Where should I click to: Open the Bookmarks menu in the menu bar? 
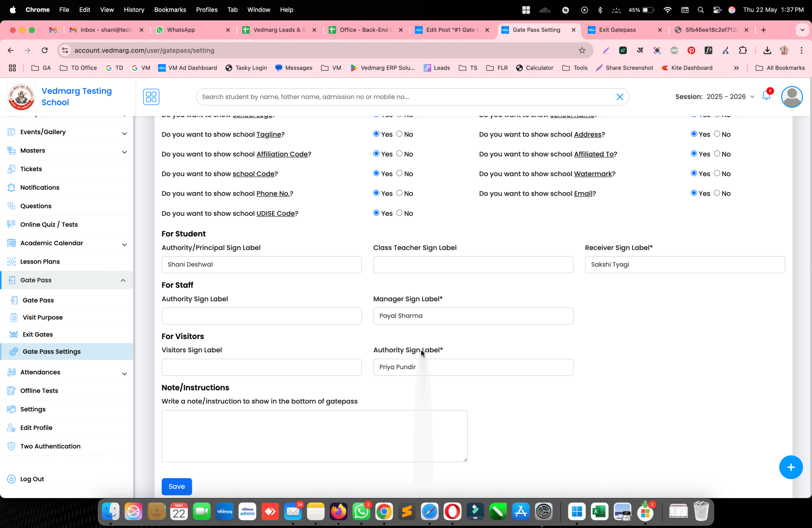pyautogui.click(x=170, y=10)
